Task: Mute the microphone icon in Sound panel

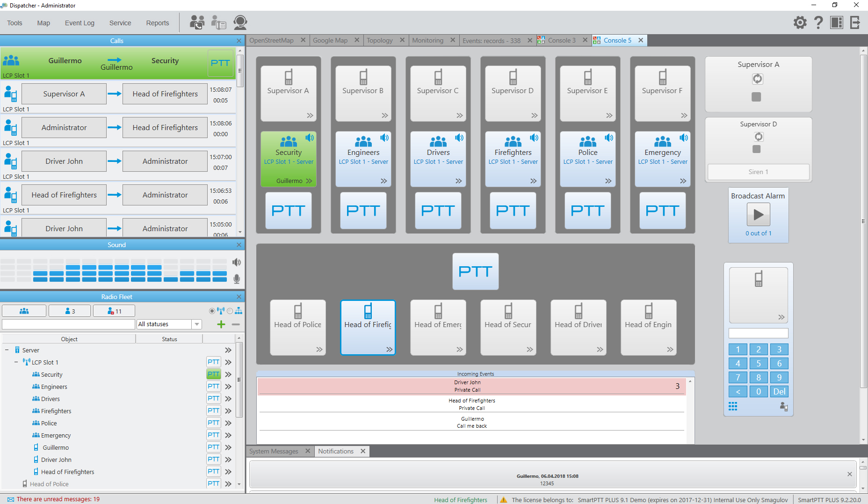Action: (x=237, y=279)
